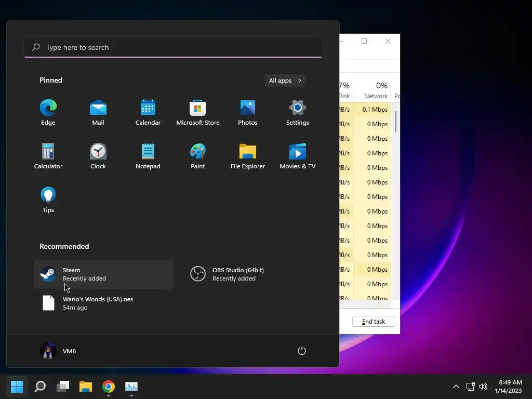Launch the Photos app

[x=248, y=113]
